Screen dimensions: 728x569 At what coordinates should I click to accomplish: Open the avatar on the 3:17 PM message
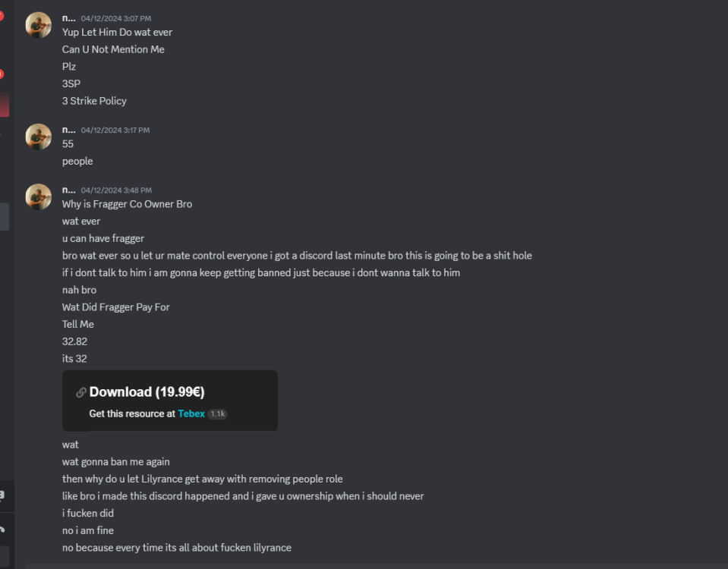pos(39,137)
